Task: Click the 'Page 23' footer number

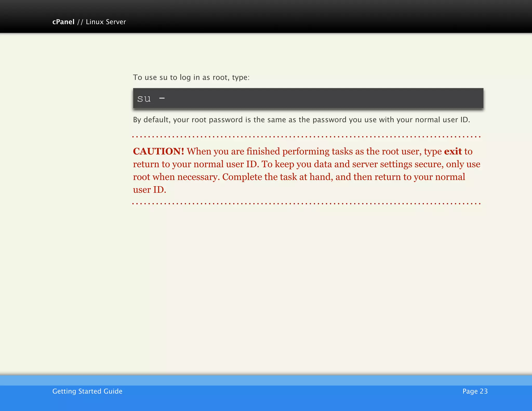Action: point(475,391)
